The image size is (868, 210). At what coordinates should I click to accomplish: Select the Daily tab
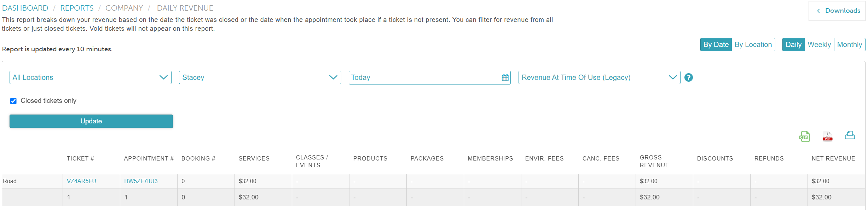pyautogui.click(x=793, y=45)
